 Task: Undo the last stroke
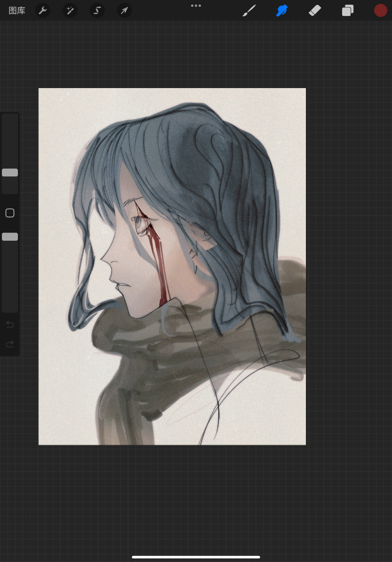(x=10, y=324)
